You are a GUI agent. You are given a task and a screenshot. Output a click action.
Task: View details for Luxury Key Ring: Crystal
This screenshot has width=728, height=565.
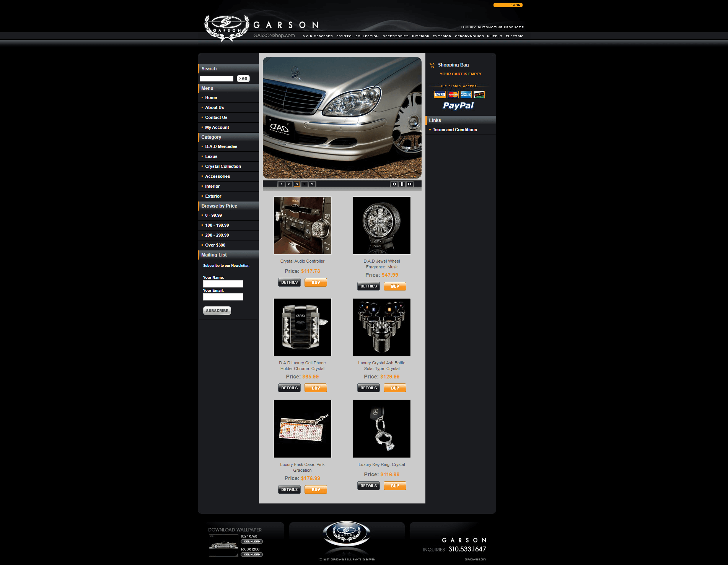[x=368, y=486]
